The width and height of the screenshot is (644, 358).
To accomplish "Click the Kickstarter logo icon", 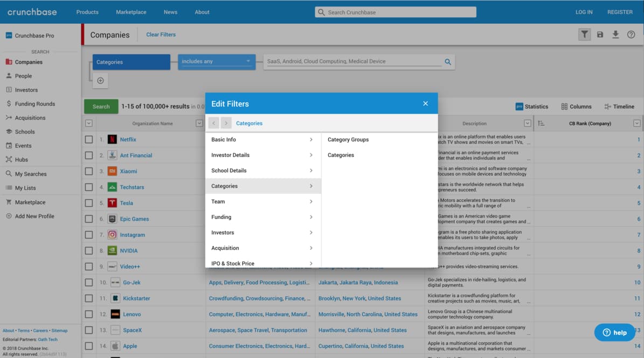I will [115, 298].
